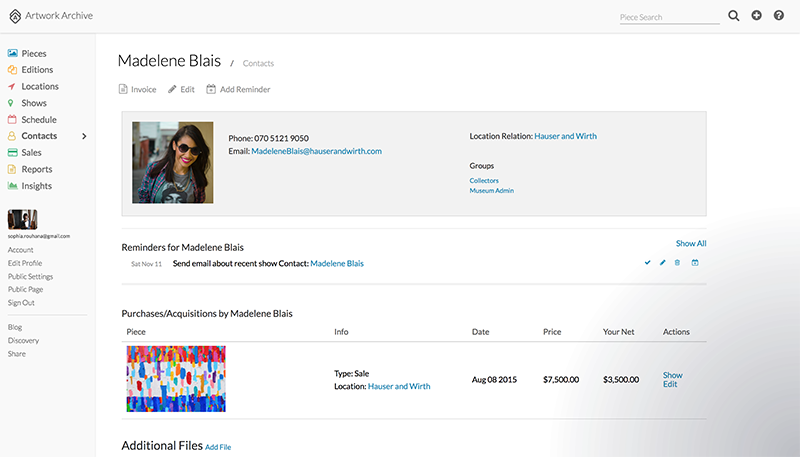Open the help question mark icon
The width and height of the screenshot is (800, 457).
click(779, 16)
